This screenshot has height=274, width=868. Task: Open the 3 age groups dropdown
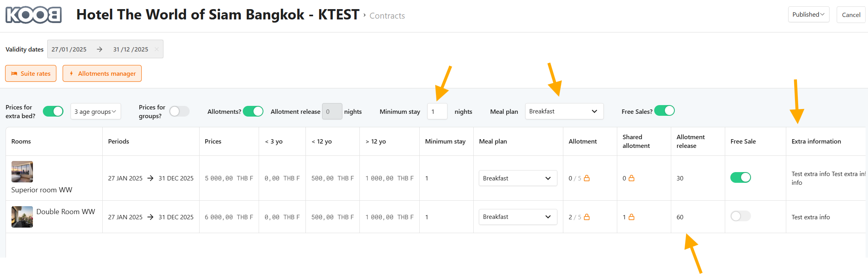click(96, 111)
